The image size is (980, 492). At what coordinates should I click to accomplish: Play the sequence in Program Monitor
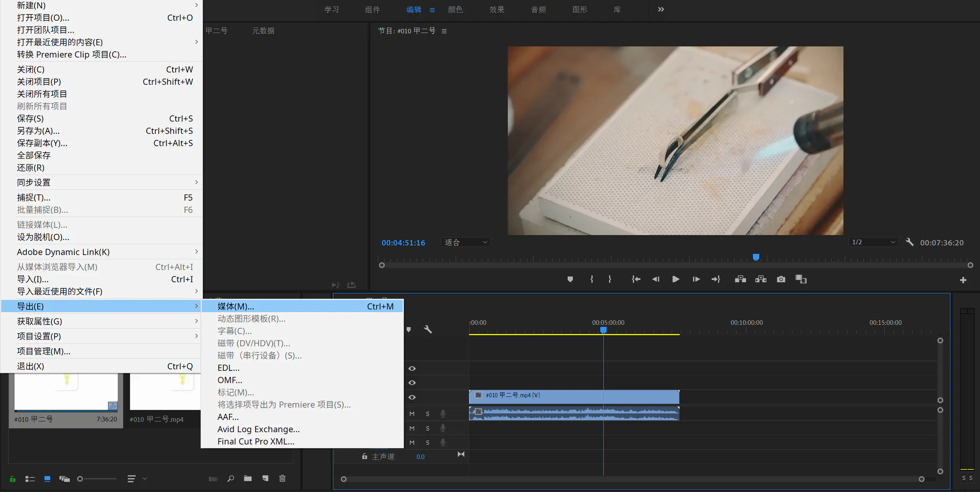click(676, 279)
